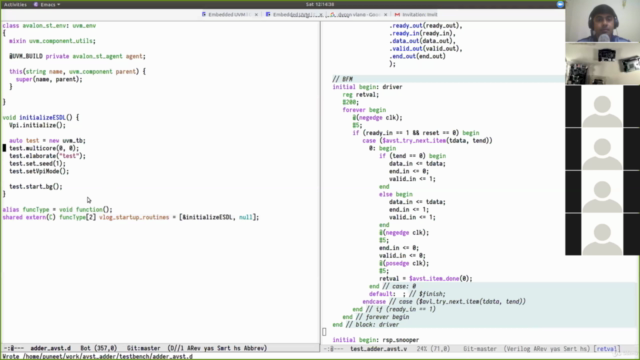Click the 'retval = $avst_item_done(0);' line

426,279
